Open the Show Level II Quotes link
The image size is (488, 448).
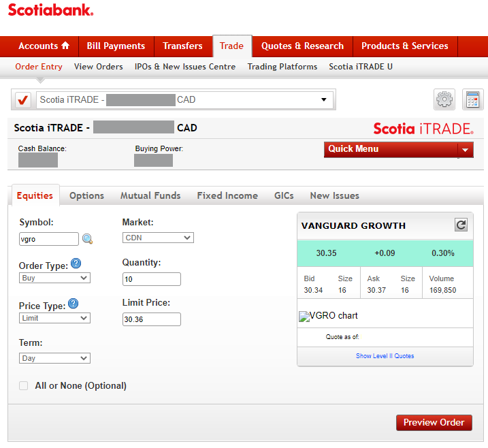coord(385,356)
